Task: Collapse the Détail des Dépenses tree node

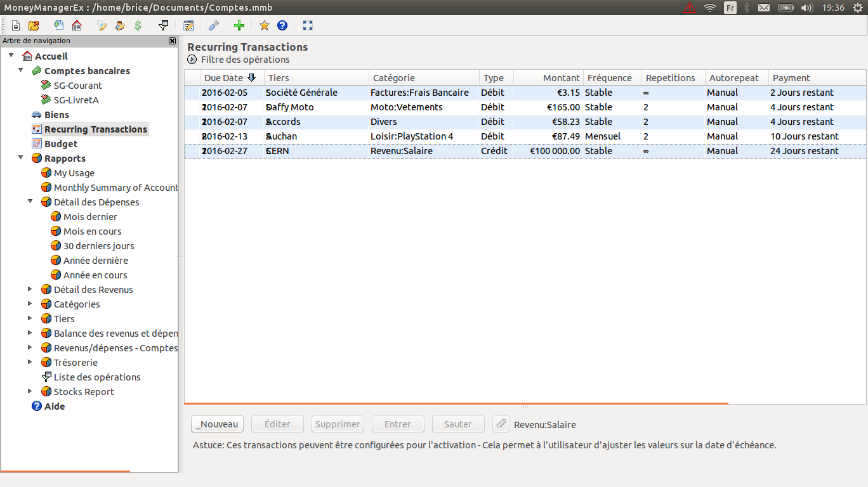Action: (x=30, y=202)
